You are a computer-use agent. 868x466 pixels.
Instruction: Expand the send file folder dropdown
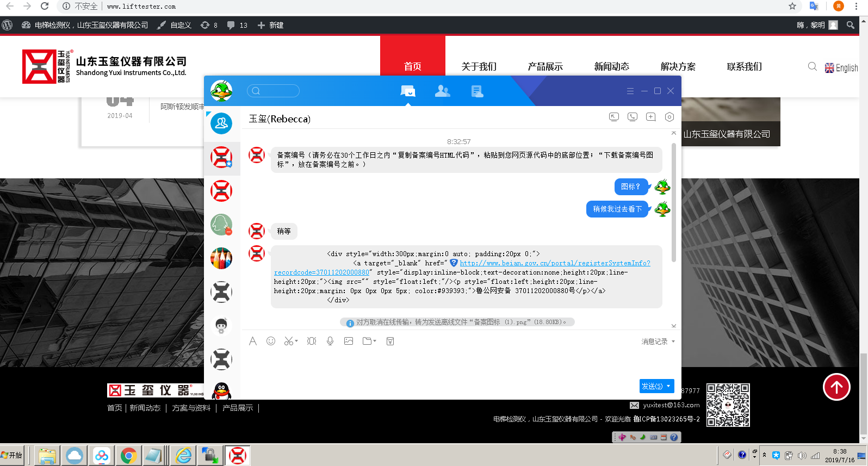(375, 341)
